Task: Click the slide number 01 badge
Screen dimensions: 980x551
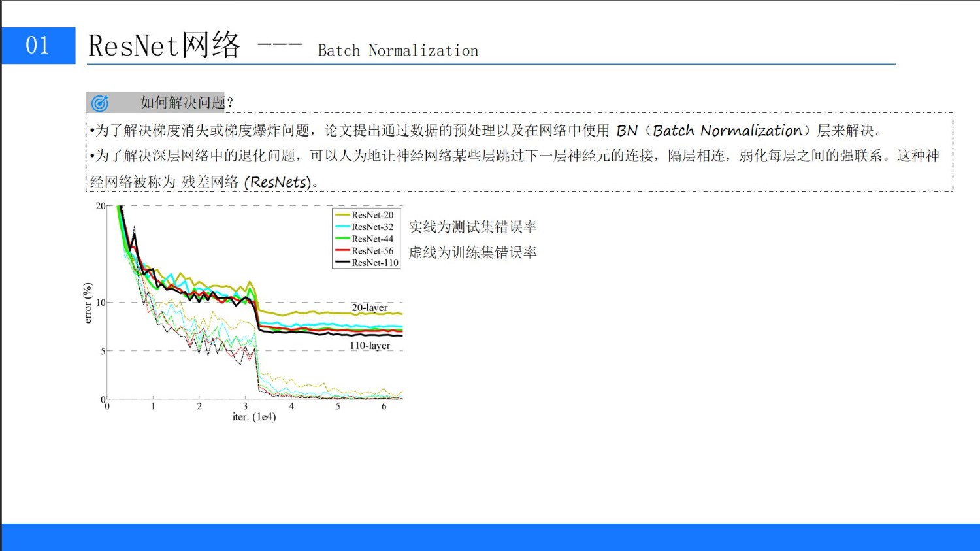Action: [38, 46]
